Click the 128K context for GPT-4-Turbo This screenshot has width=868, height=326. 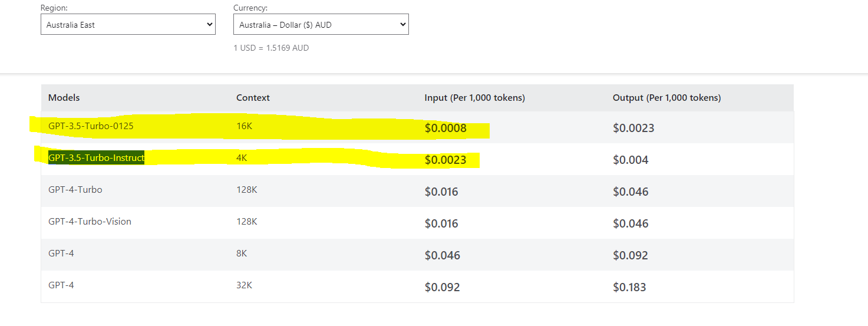(247, 190)
